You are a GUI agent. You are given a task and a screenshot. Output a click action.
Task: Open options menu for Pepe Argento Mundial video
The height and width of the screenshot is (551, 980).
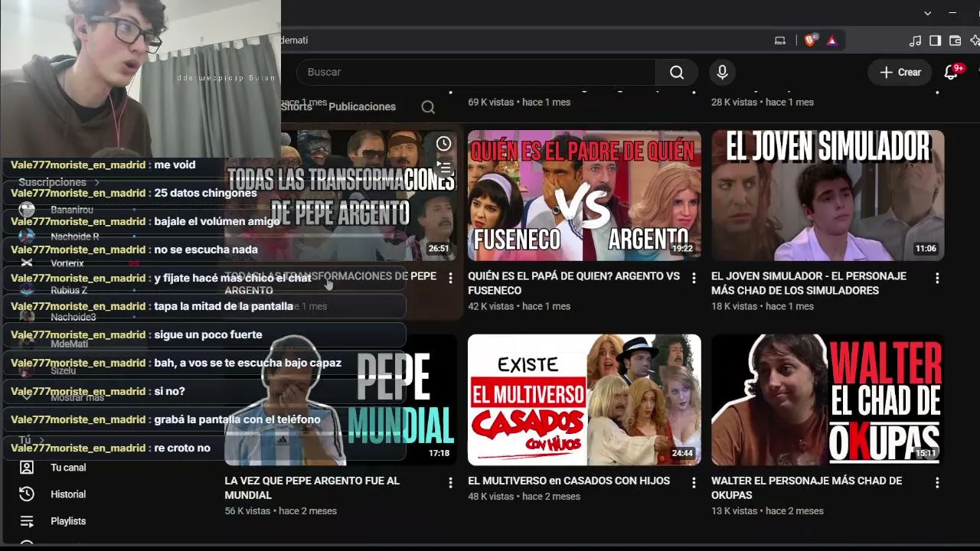pyautogui.click(x=450, y=483)
